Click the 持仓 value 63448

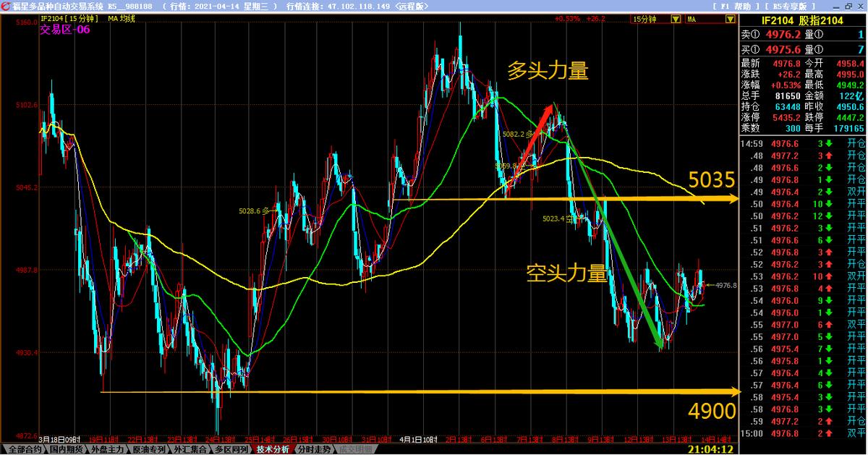click(x=789, y=107)
